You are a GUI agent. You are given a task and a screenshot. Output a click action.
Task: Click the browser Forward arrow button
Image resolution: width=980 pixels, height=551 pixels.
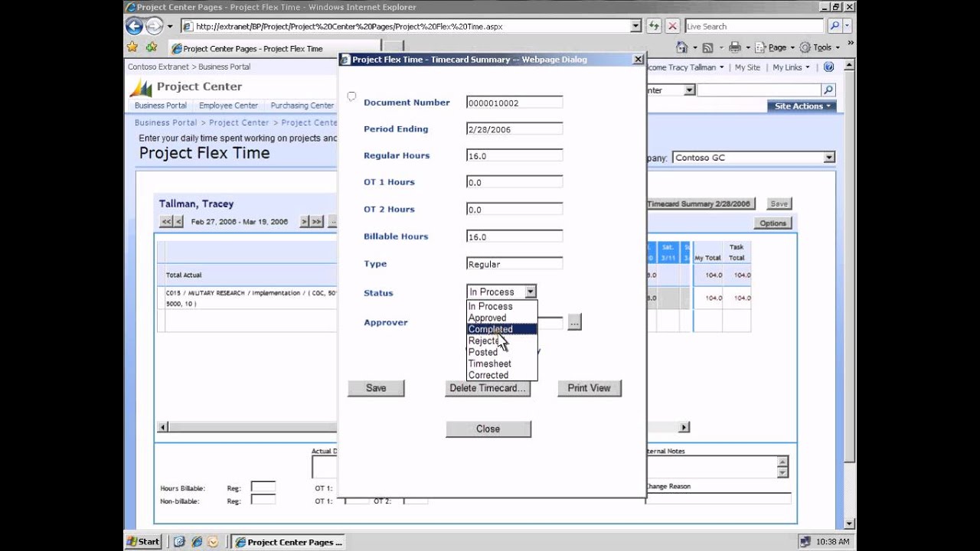pyautogui.click(x=154, y=26)
